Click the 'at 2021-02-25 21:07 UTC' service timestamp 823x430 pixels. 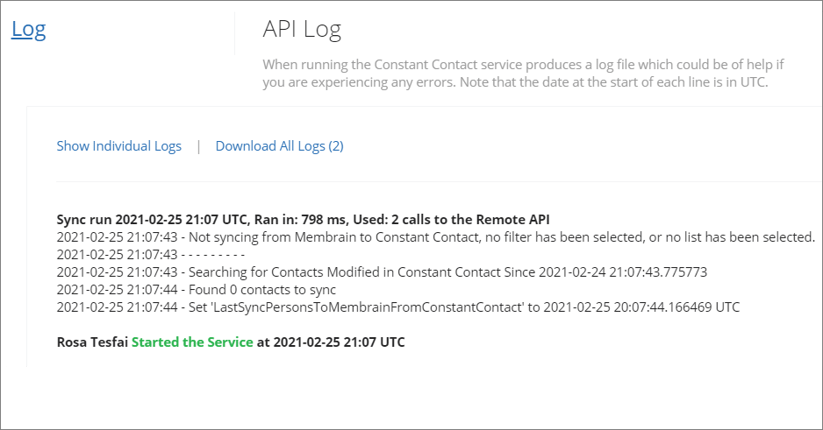coord(331,342)
